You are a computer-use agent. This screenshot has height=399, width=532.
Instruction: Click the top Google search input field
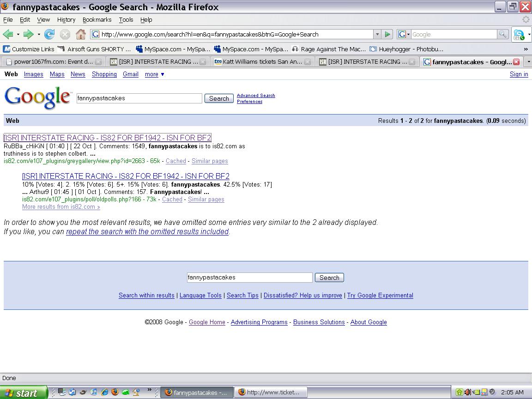click(139, 98)
